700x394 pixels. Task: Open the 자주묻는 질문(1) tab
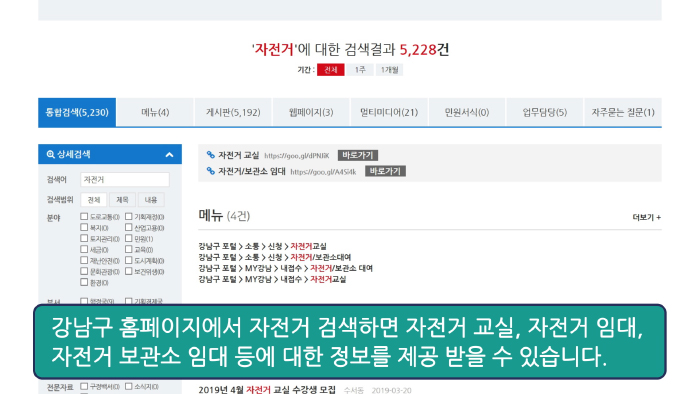coord(623,112)
